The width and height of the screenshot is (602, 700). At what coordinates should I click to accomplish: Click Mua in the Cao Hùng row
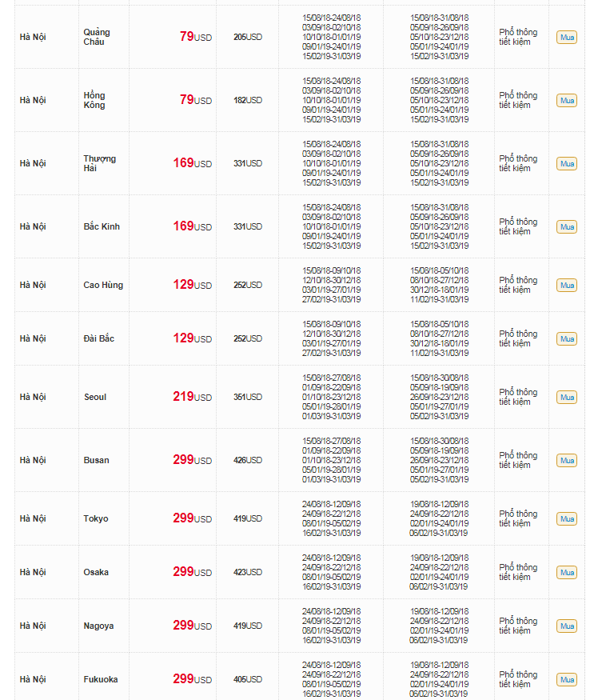[x=566, y=285]
